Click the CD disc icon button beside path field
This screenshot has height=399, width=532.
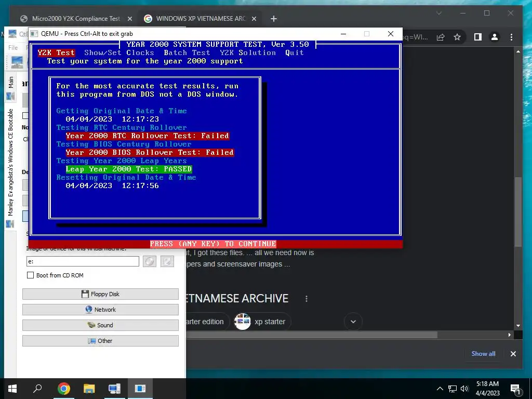(x=150, y=261)
